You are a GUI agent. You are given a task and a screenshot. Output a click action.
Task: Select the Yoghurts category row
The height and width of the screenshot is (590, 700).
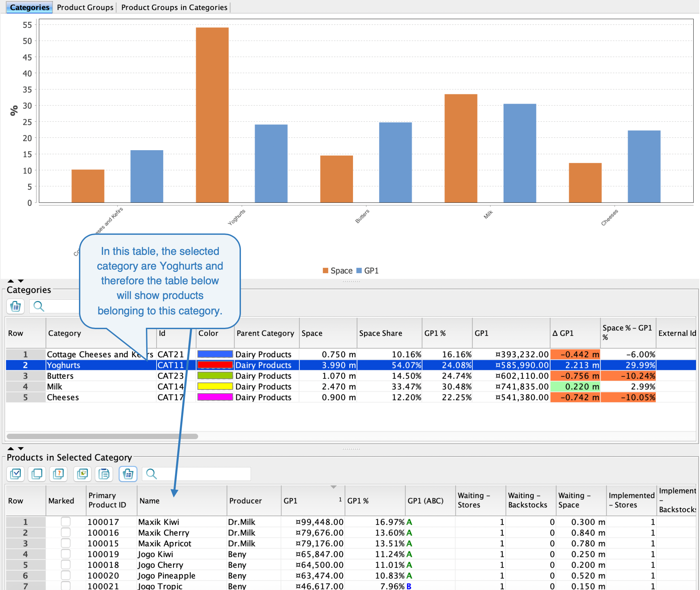tap(351, 365)
